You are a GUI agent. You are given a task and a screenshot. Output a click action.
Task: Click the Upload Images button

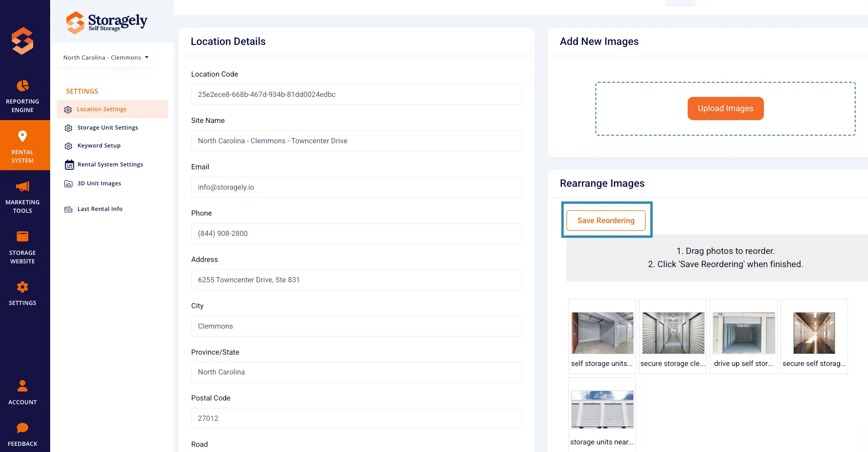coord(726,108)
